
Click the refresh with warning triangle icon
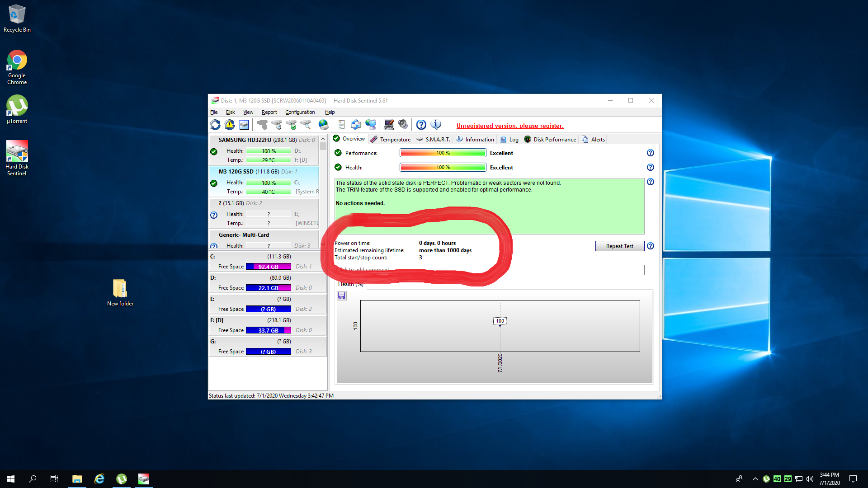coord(230,125)
